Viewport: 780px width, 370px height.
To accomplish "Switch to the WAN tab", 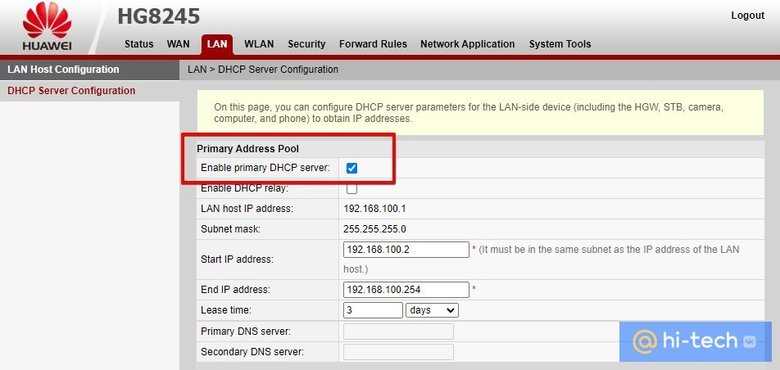I will [x=178, y=44].
